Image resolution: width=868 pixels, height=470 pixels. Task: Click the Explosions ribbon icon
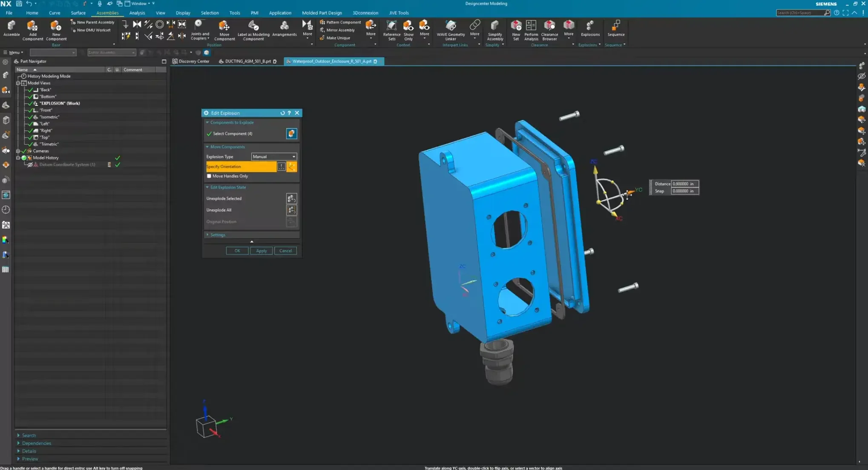[590, 28]
